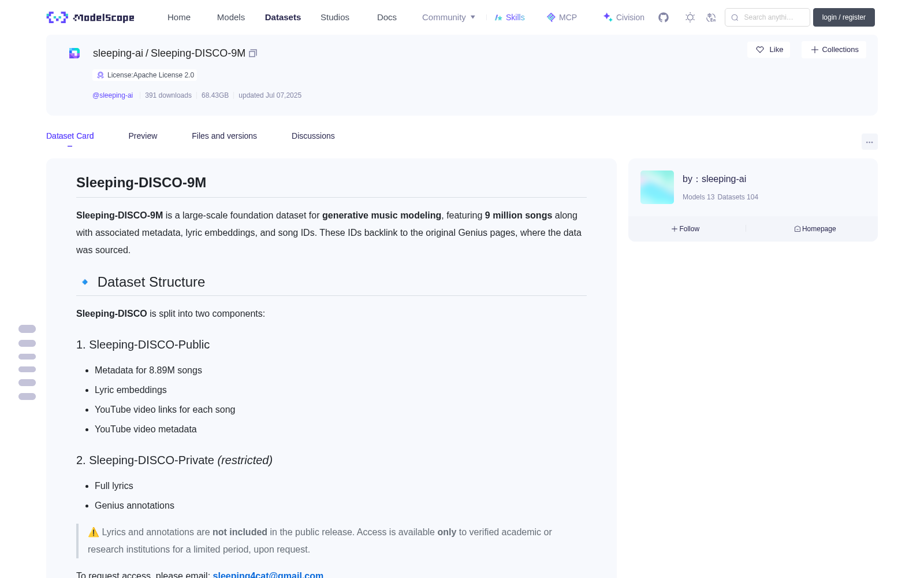Click the '68.43GB' size text

point(215,95)
